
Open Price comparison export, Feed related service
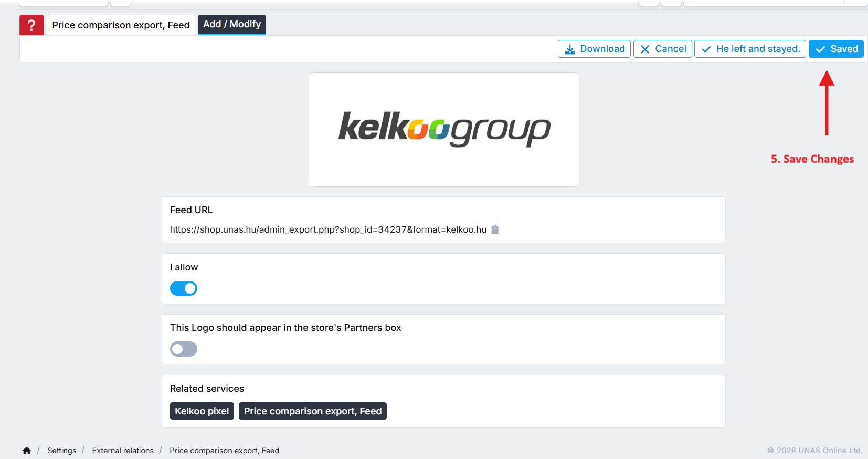pyautogui.click(x=313, y=411)
